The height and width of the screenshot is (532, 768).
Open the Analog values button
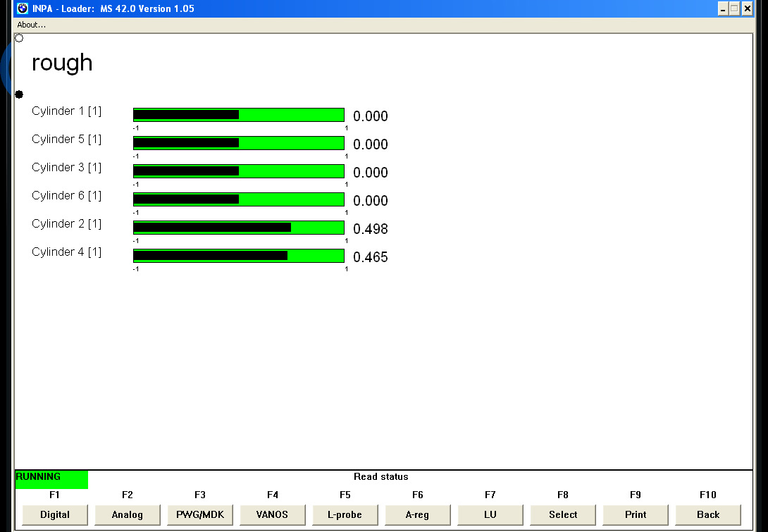128,514
